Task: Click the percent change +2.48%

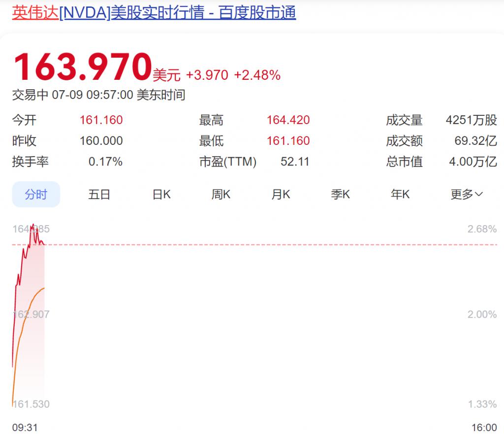Action: click(257, 75)
